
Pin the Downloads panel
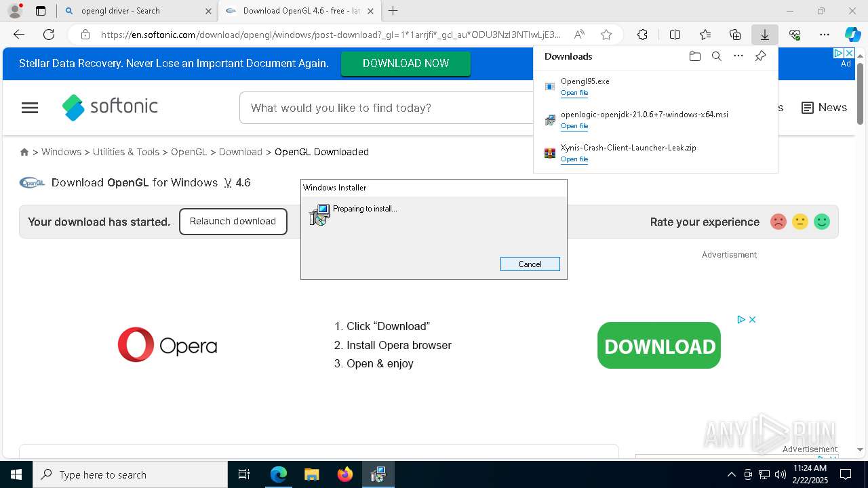point(760,56)
